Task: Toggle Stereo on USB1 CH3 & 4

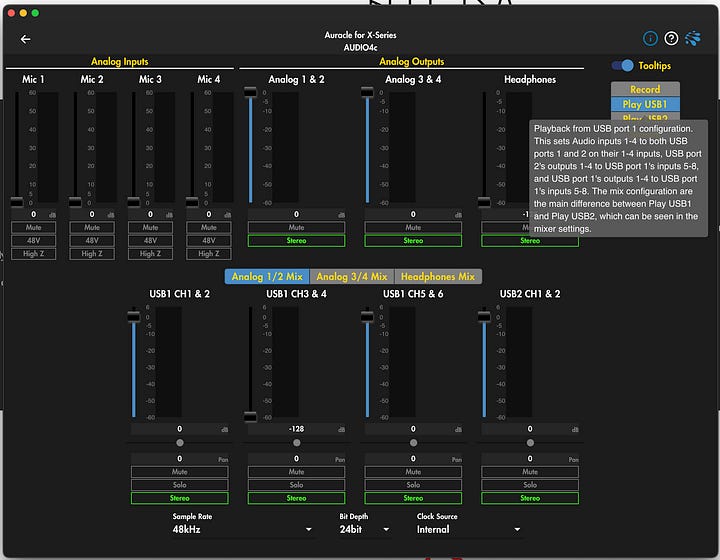Action: click(x=296, y=498)
